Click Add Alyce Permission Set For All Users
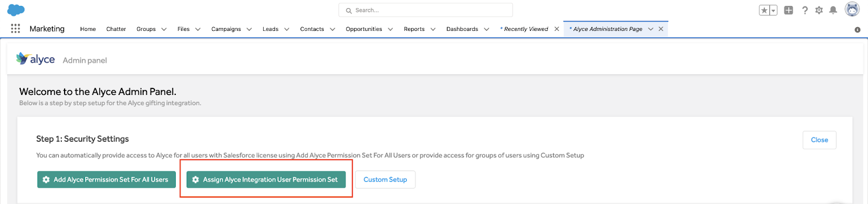The width and height of the screenshot is (868, 204). [106, 180]
